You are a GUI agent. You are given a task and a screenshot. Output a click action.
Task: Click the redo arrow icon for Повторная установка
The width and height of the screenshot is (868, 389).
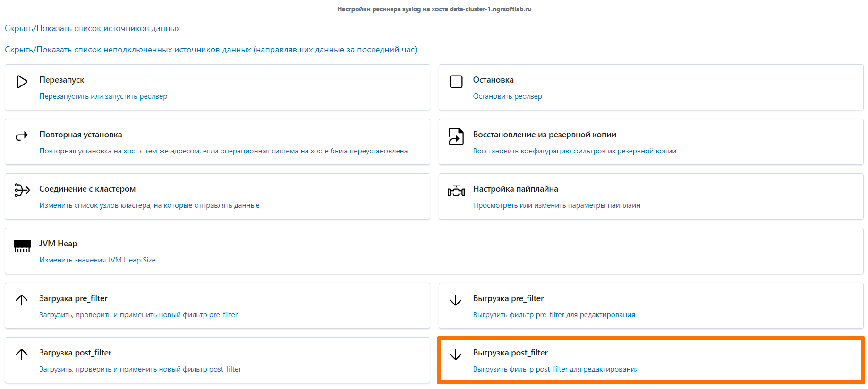click(22, 136)
